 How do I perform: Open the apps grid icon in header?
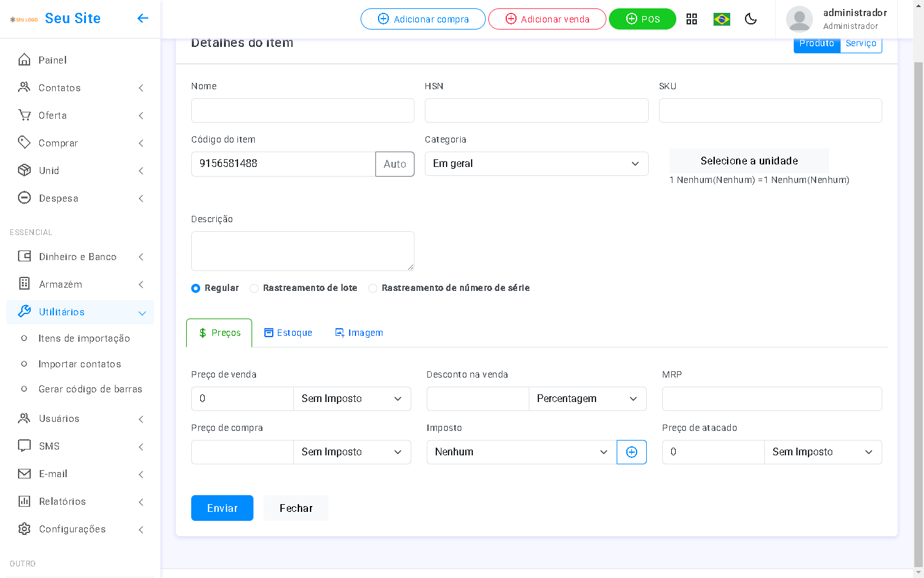[692, 19]
